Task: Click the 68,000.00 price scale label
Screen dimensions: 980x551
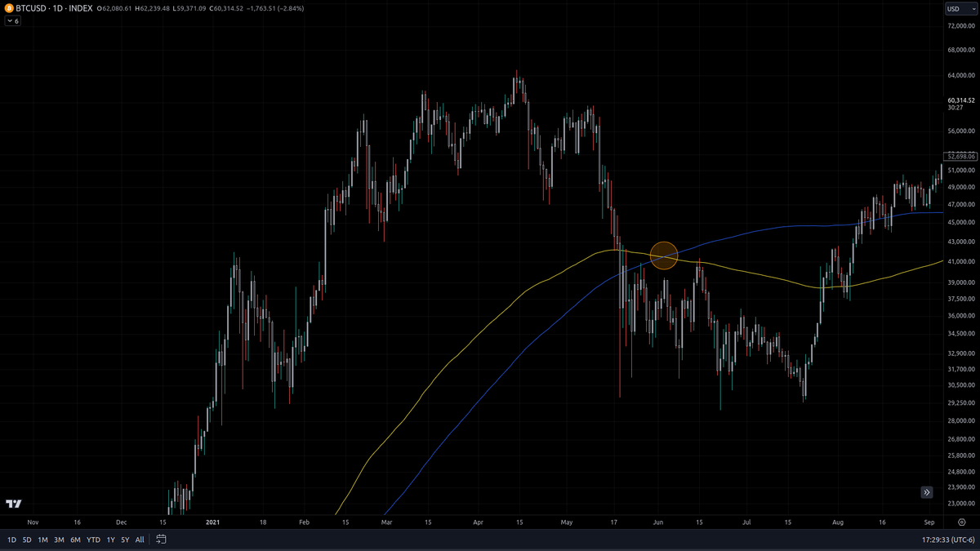Action: pos(960,50)
